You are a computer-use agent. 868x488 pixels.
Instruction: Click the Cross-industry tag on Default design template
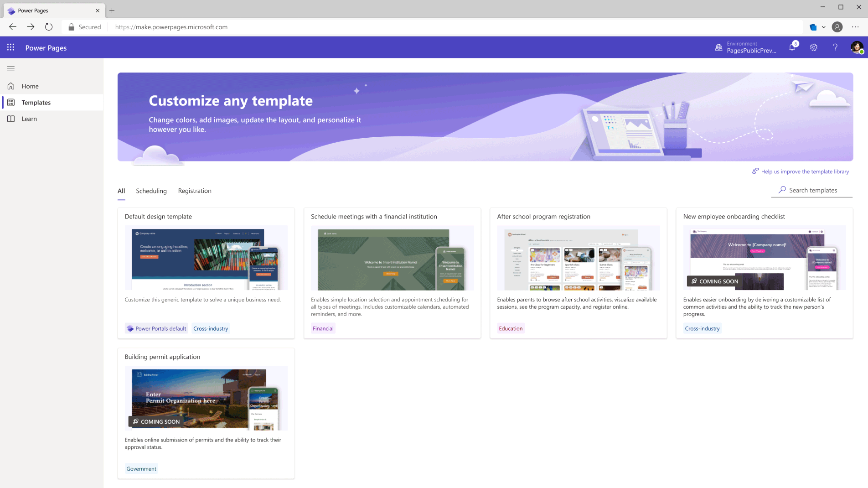pyautogui.click(x=211, y=328)
